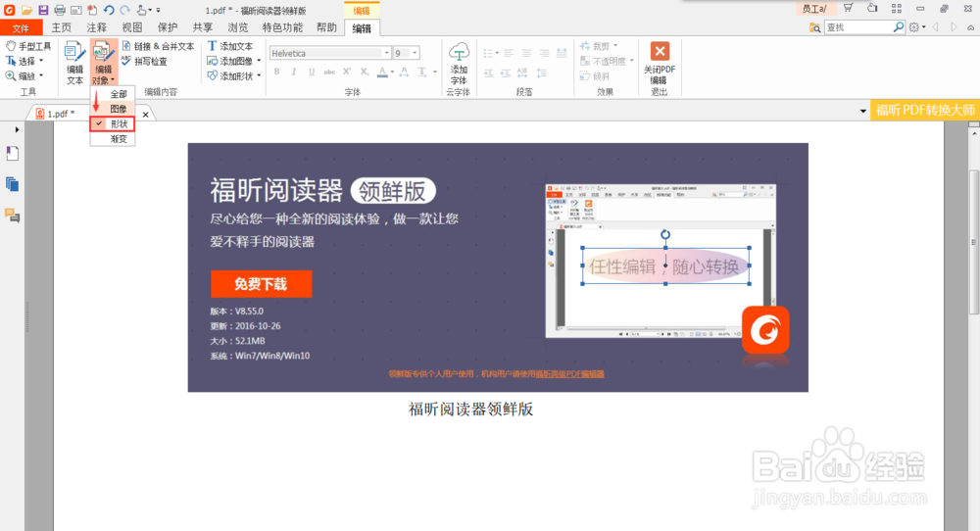Toggle the checked 形状 option
This screenshot has height=531, width=980.
point(113,123)
